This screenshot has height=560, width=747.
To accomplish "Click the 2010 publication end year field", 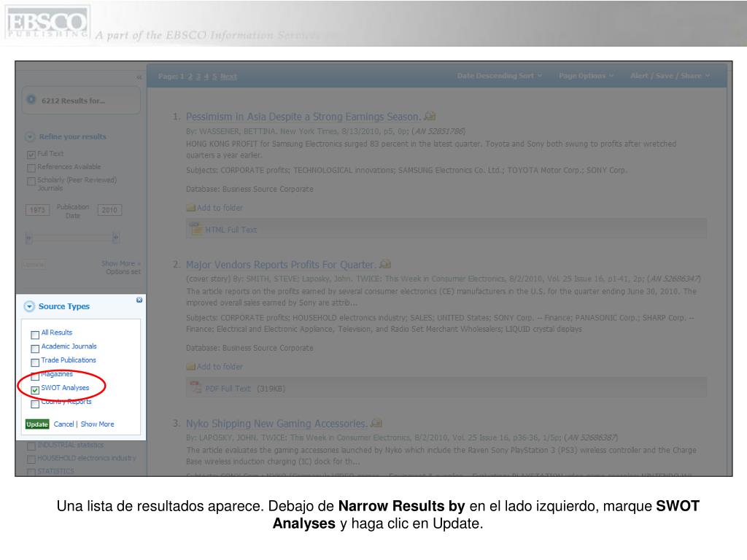I will click(x=109, y=210).
